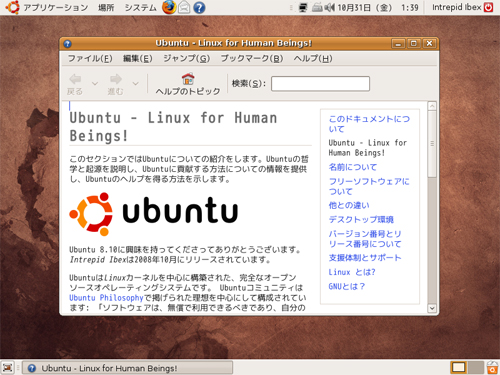This screenshot has width=500, height=375.
Task: Open the 編集(E) menu
Action: click(x=138, y=59)
